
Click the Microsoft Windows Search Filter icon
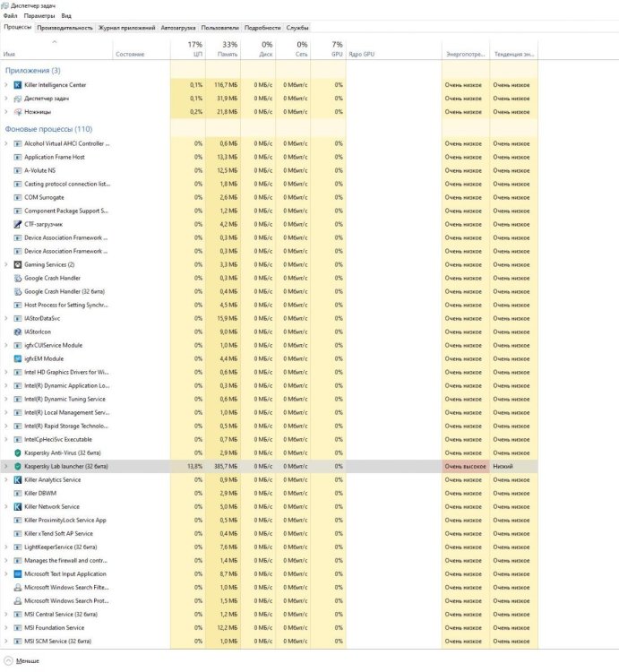tap(18, 587)
